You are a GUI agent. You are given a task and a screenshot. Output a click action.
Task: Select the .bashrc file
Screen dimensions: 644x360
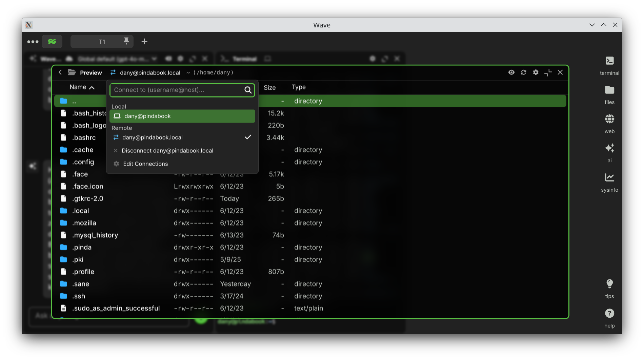[x=84, y=137]
